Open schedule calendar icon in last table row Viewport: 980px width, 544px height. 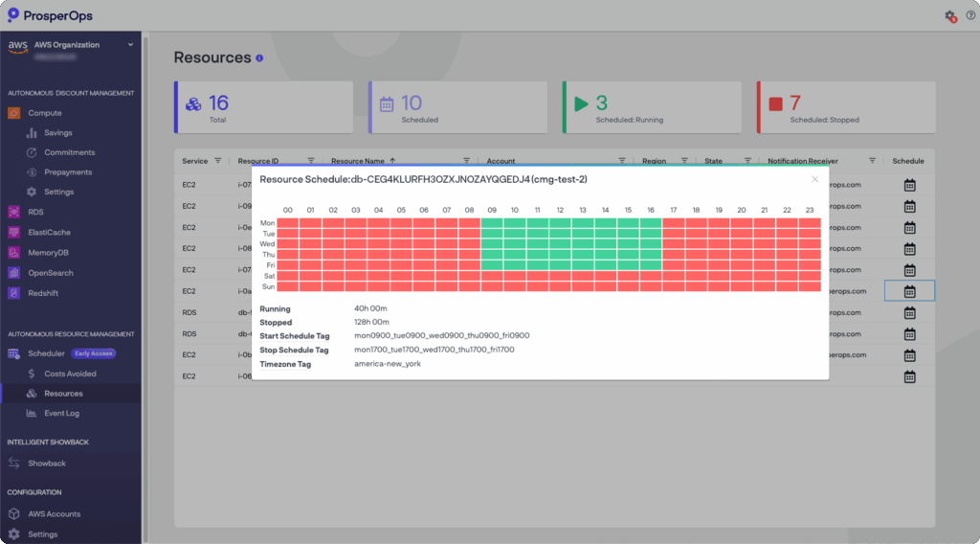[909, 376]
